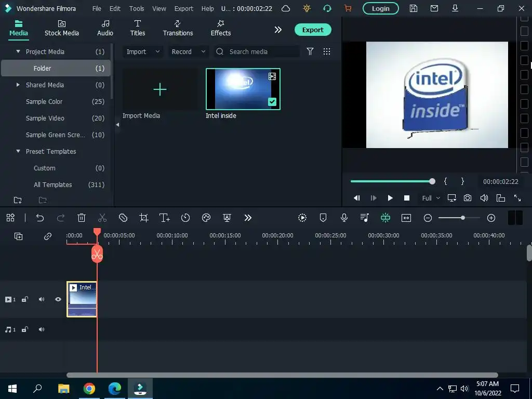Image resolution: width=532 pixels, height=399 pixels.
Task: Open the File menu
Action: (x=97, y=8)
